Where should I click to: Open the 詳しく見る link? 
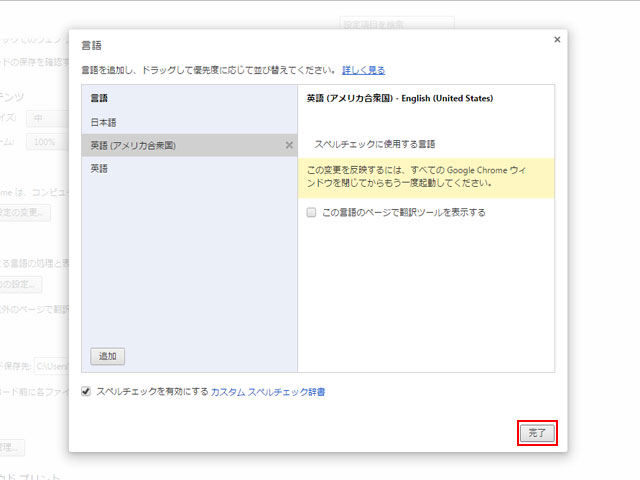pyautogui.click(x=363, y=70)
